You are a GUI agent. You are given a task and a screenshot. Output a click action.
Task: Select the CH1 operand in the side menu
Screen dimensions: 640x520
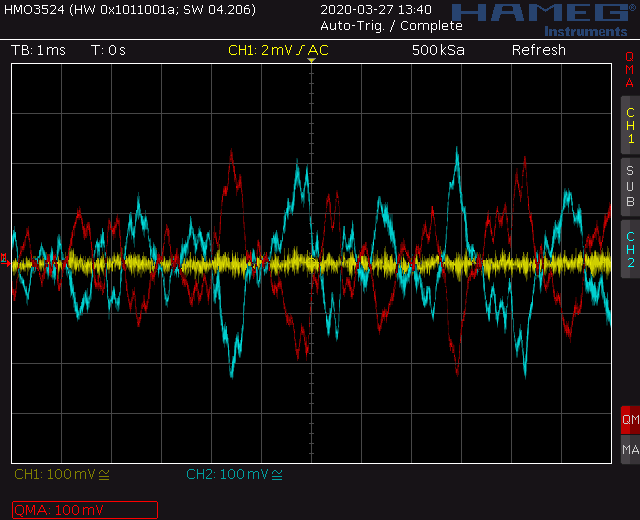point(630,126)
